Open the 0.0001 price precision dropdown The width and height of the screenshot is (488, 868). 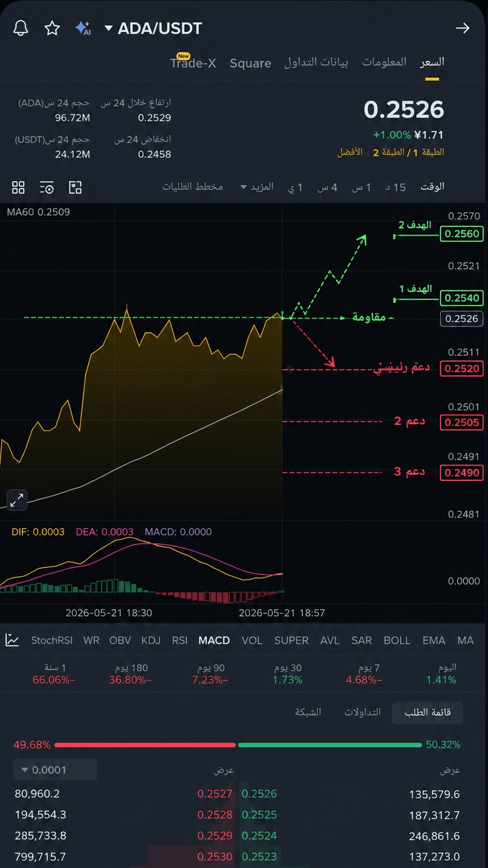[55, 769]
